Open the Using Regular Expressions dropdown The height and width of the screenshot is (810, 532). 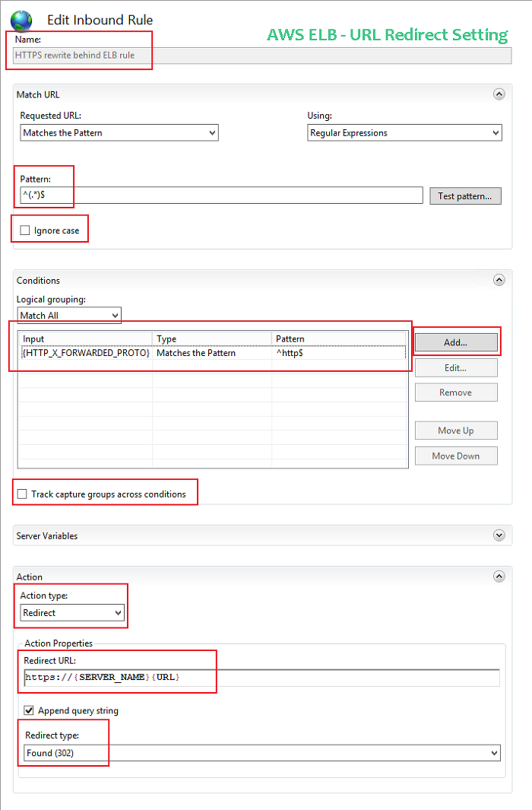click(x=404, y=133)
